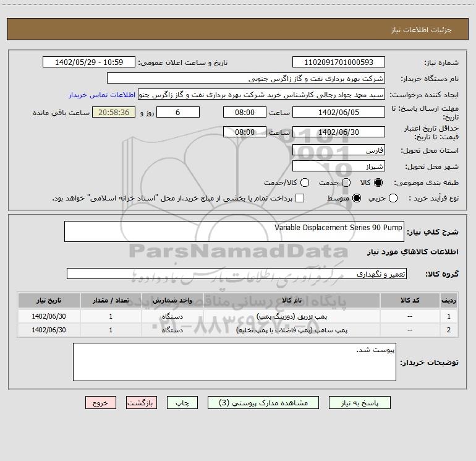Screen dimensions: 476x461
Task: Select the کالا/خدمت radio button
Action: [x=305, y=183]
